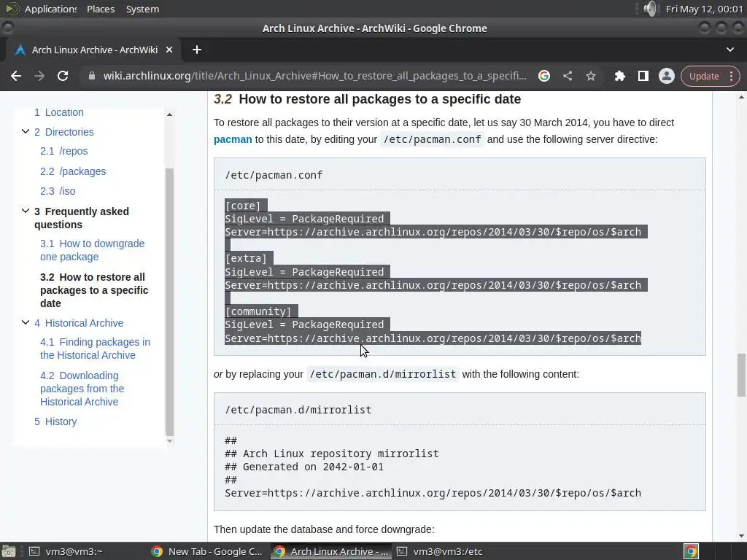The width and height of the screenshot is (747, 560).
Task: Jump to 2.1 /repos section
Action: pos(64,151)
